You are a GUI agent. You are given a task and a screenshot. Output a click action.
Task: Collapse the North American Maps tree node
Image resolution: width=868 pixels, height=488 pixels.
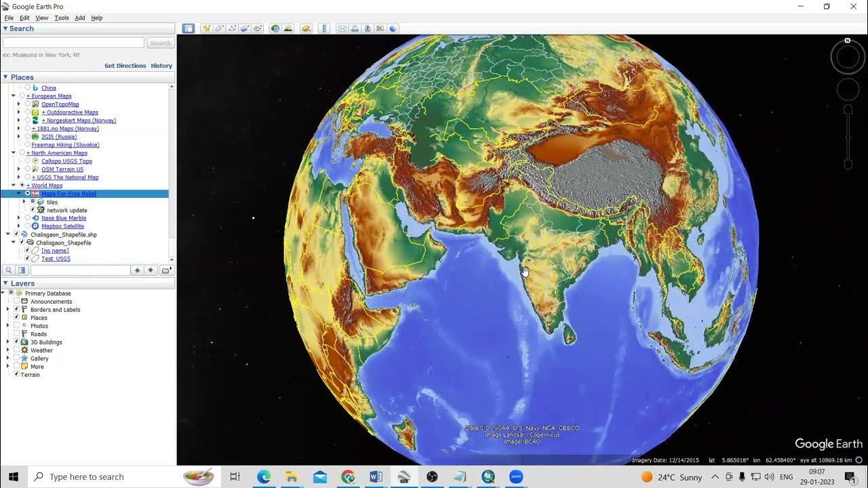coord(14,153)
